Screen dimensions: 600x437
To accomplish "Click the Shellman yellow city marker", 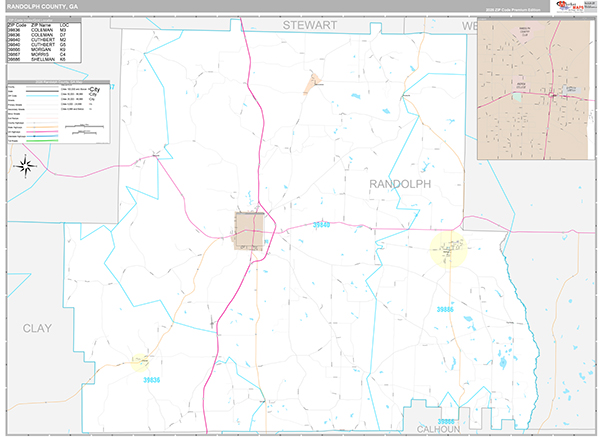I will [x=445, y=247].
